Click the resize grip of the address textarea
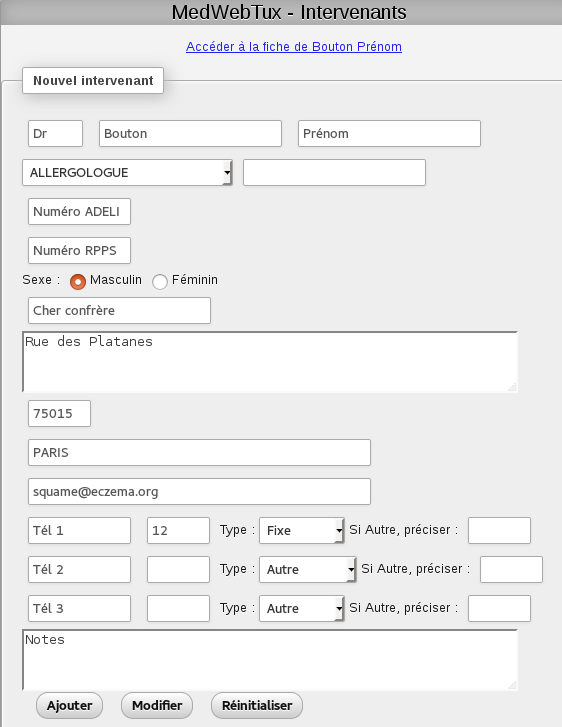 point(512,387)
